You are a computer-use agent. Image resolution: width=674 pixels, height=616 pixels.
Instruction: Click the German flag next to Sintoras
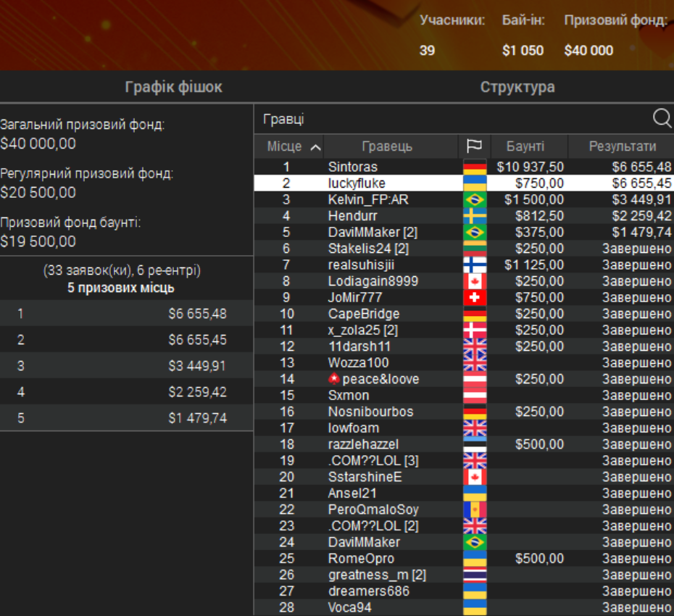(475, 167)
